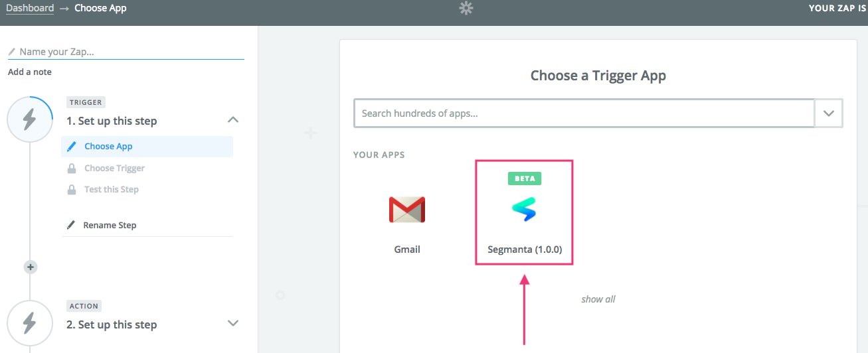The image size is (868, 353).
Task: Click Add a note link
Action: (x=30, y=72)
